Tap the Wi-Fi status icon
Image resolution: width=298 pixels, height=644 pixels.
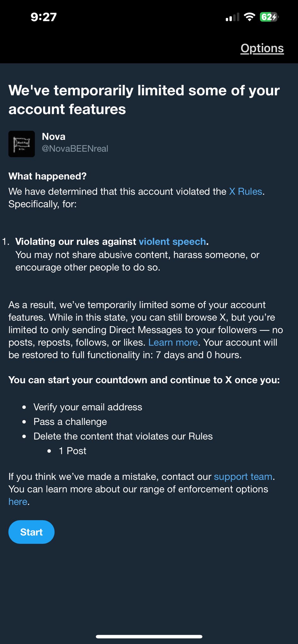click(x=250, y=17)
